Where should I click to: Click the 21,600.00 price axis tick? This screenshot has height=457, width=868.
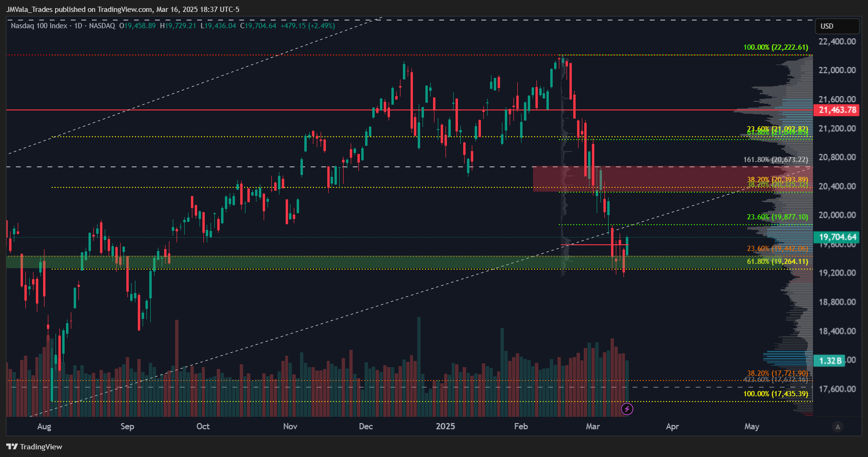pos(837,99)
